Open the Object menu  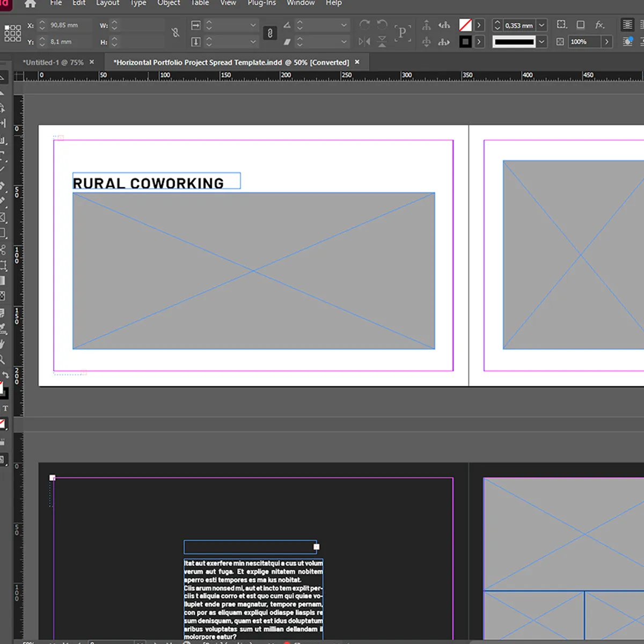tap(169, 4)
